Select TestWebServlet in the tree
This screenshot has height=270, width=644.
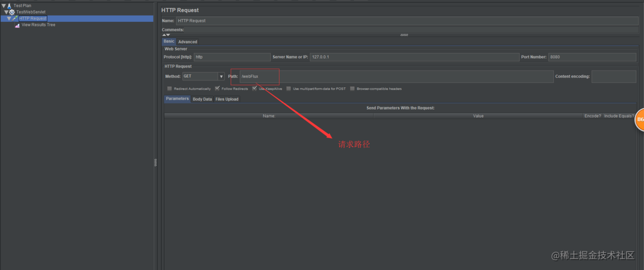pyautogui.click(x=31, y=12)
